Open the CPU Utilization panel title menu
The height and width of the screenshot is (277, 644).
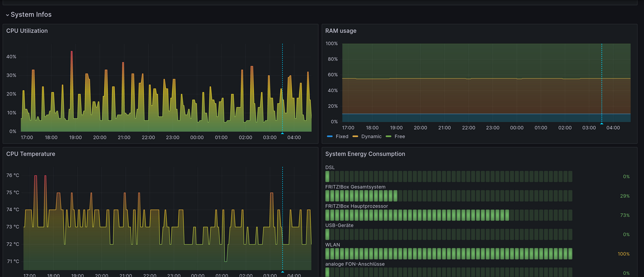point(27,31)
